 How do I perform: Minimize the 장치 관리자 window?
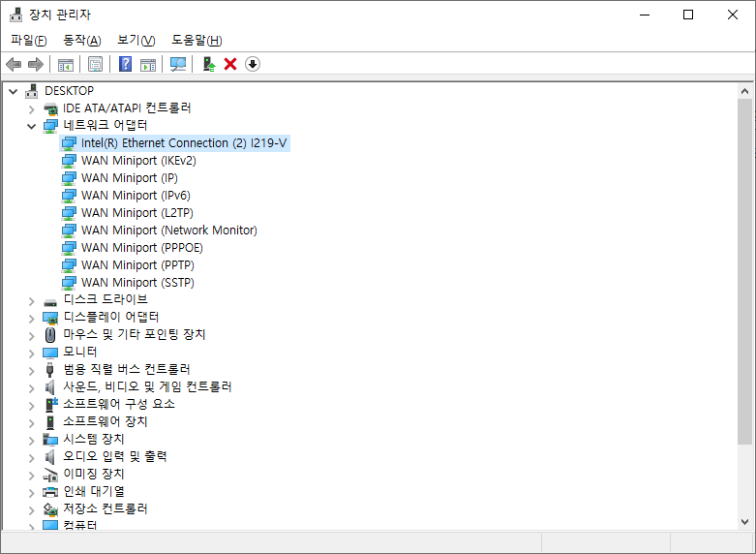(x=644, y=15)
